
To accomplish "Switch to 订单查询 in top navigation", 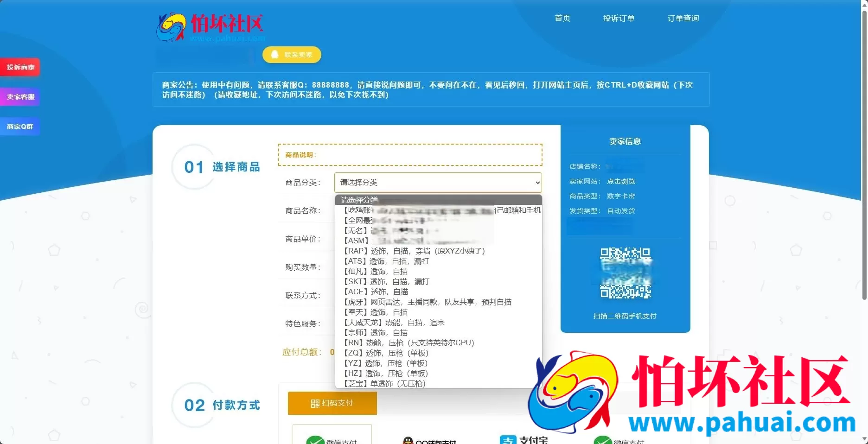I will tap(683, 18).
